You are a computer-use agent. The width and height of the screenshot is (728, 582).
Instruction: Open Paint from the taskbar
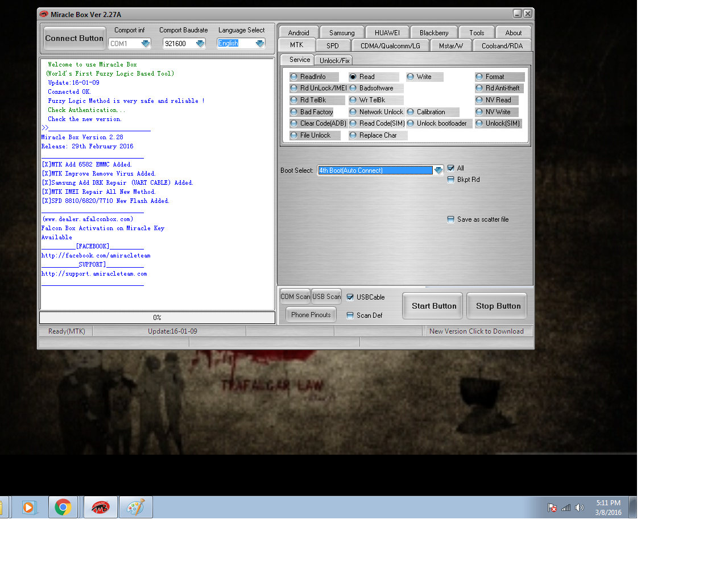[135, 507]
